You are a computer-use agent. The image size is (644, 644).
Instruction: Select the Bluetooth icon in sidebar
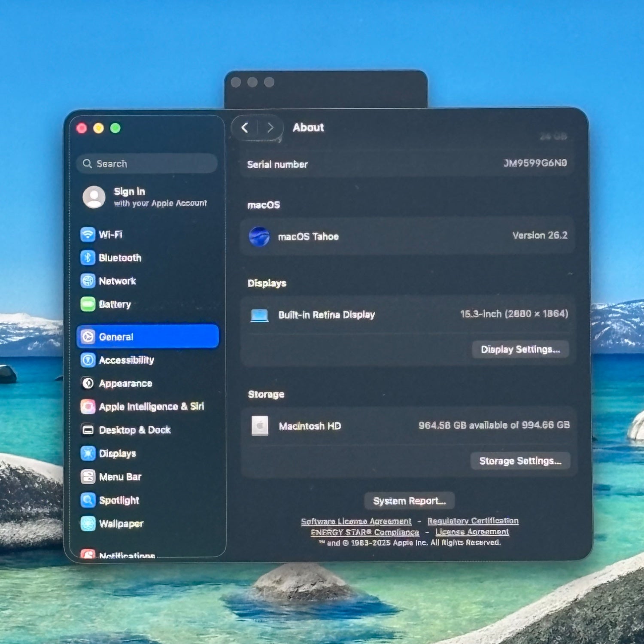click(88, 258)
